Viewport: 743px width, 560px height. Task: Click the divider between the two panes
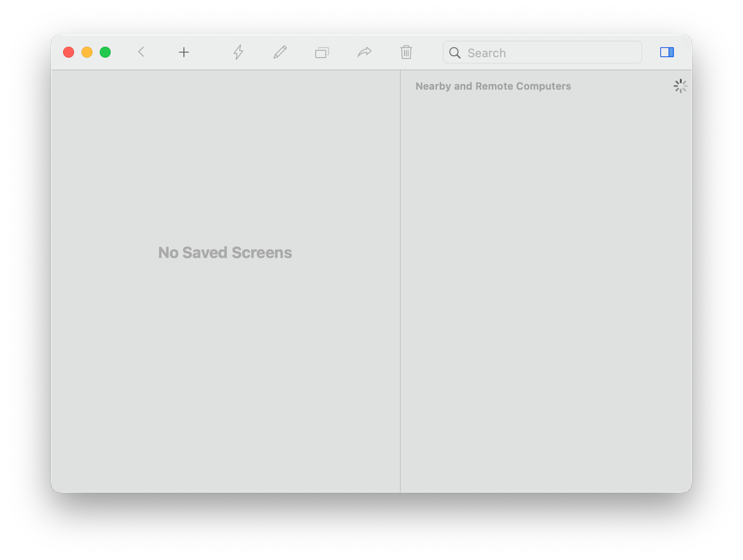[400, 279]
